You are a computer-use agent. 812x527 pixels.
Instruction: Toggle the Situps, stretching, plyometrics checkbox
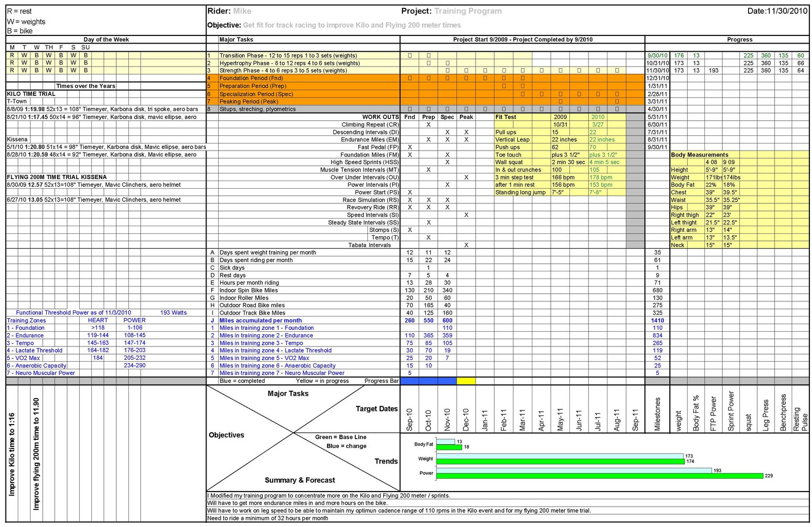click(x=410, y=109)
